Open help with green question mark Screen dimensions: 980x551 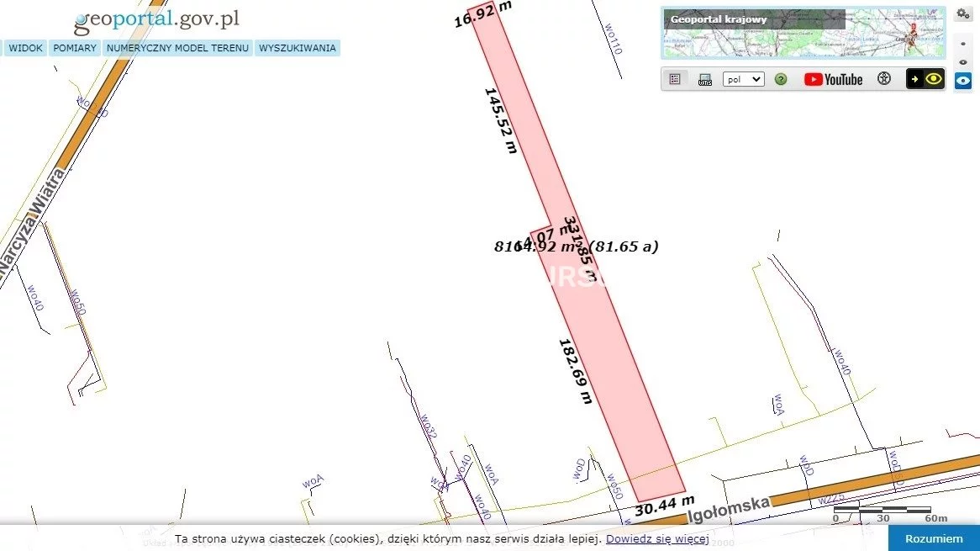click(781, 79)
